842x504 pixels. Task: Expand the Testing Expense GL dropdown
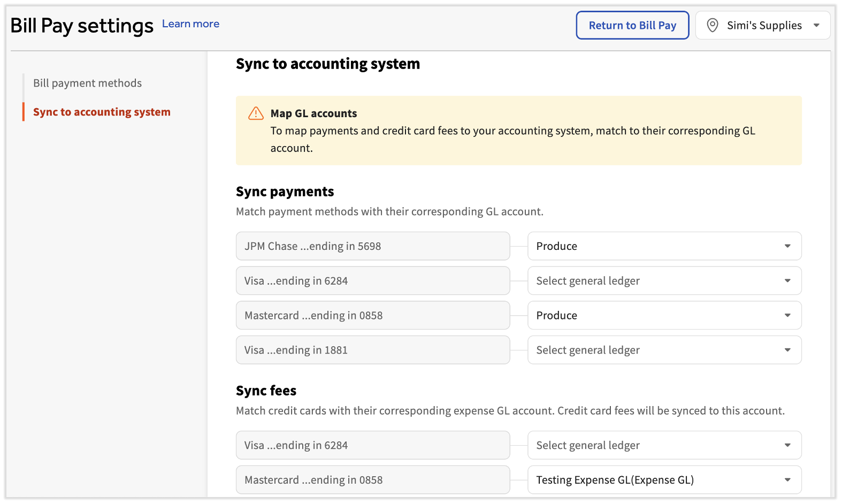pos(664,480)
